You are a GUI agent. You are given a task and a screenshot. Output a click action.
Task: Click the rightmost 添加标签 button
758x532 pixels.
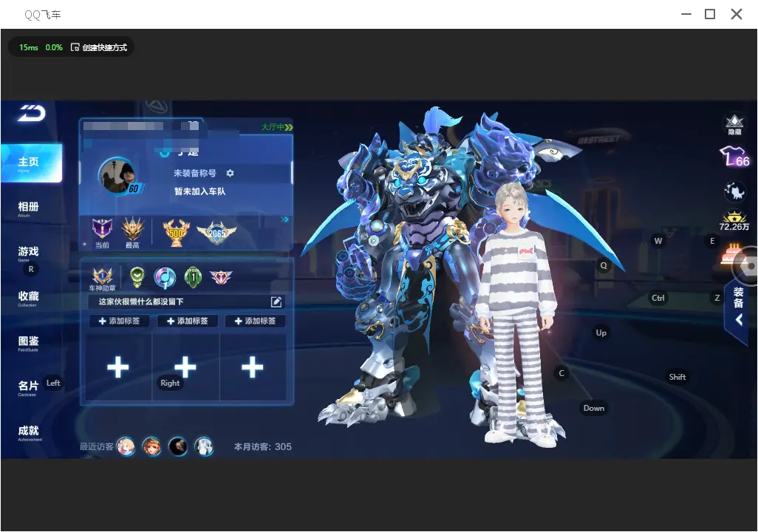pos(255,321)
